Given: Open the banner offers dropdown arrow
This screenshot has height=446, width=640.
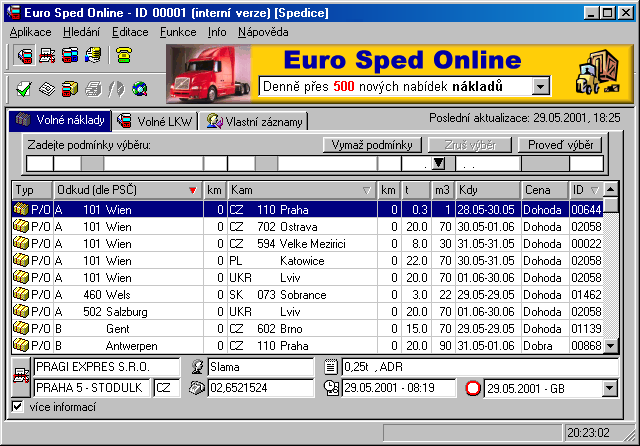Looking at the screenshot, I should point(540,87).
